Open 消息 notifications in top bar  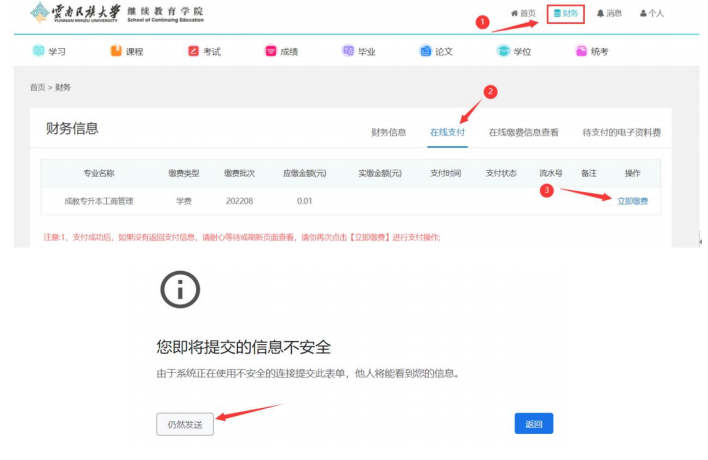click(x=609, y=14)
